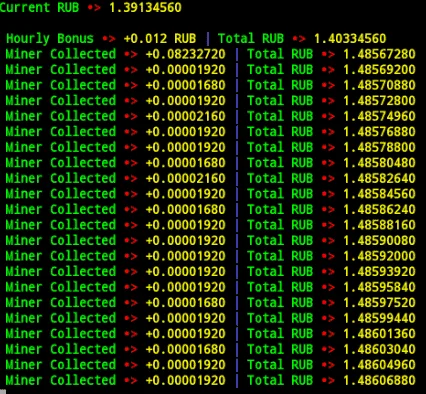
Task: Select the total value 1.48597520
Action: (x=379, y=303)
